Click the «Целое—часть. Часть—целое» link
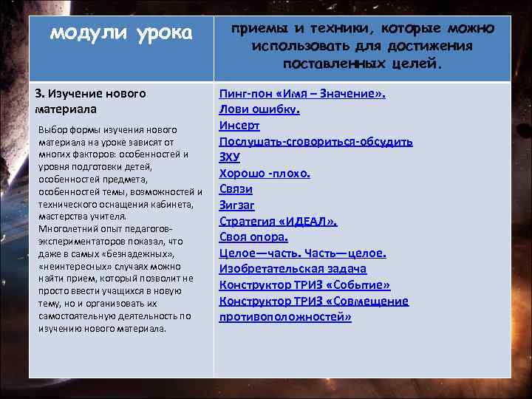The image size is (532, 399). (302, 253)
